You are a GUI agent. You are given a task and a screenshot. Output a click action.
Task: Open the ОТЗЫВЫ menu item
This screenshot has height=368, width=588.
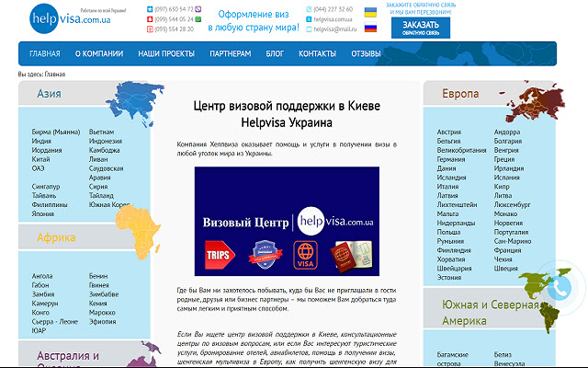coord(366,53)
